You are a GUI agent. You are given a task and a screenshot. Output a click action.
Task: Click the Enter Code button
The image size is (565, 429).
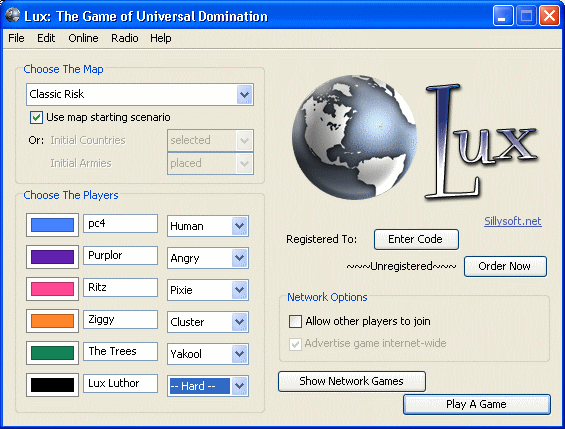click(x=416, y=239)
